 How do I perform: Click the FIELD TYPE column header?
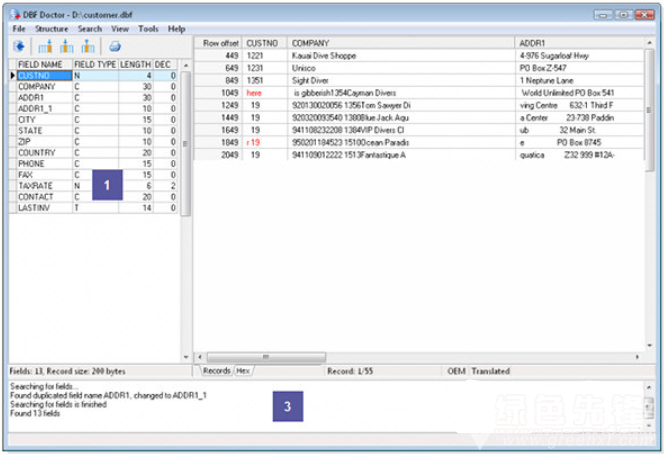(x=95, y=64)
